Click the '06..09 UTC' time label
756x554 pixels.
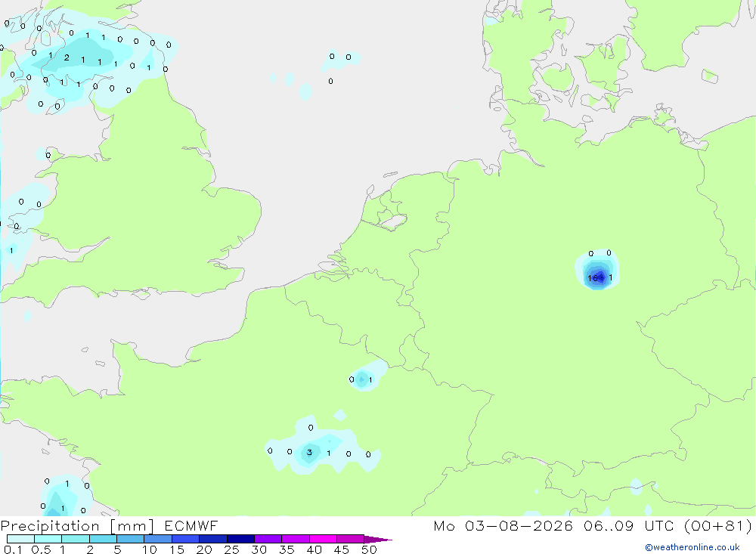click(628, 525)
